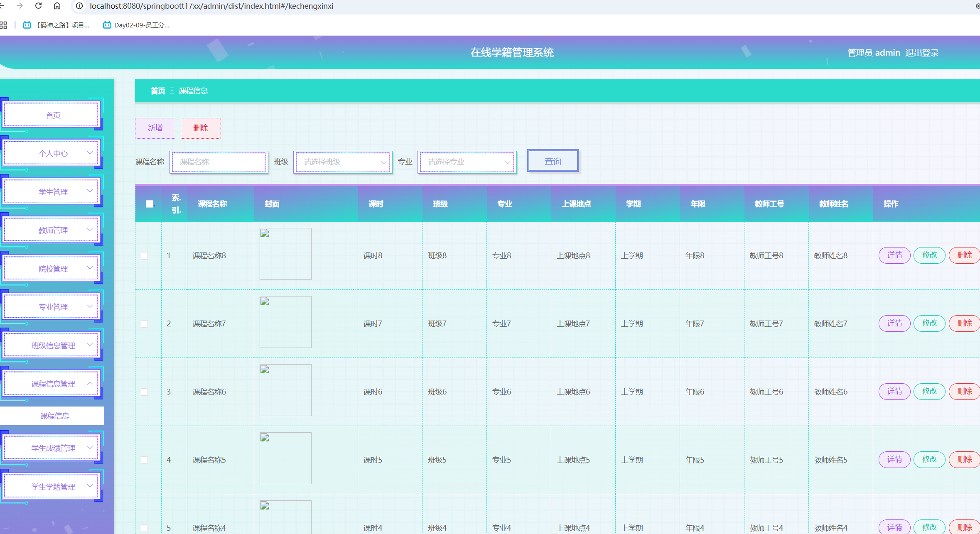Check the row 2 课程名称7 checkbox

(145, 324)
